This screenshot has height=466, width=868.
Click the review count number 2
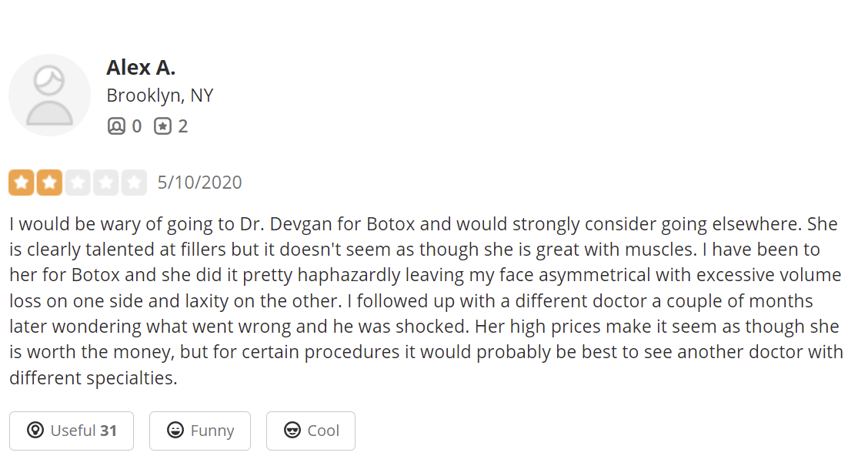[183, 126]
